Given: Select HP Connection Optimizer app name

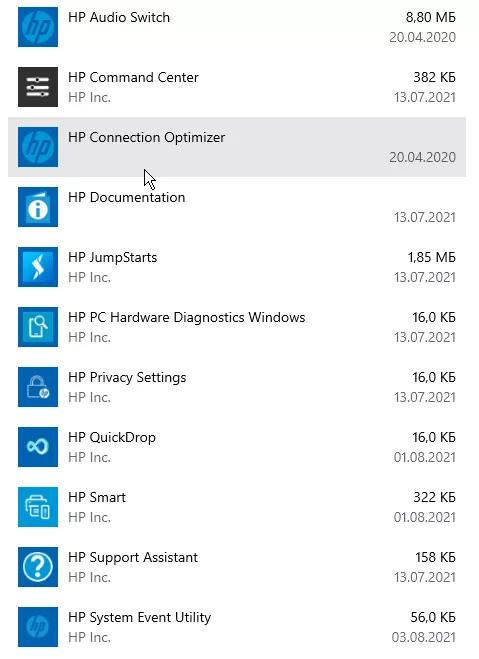Looking at the screenshot, I should (x=147, y=138).
